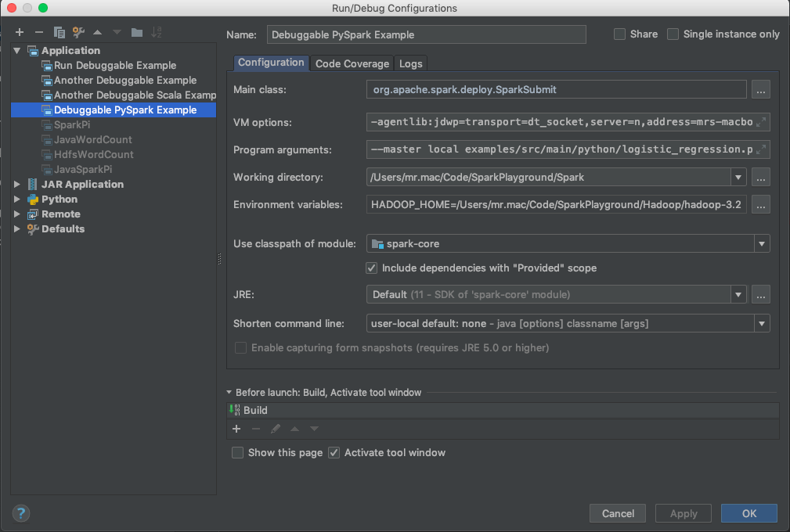Open Use classpath of module dropdown
The image size is (790, 532).
click(x=762, y=243)
